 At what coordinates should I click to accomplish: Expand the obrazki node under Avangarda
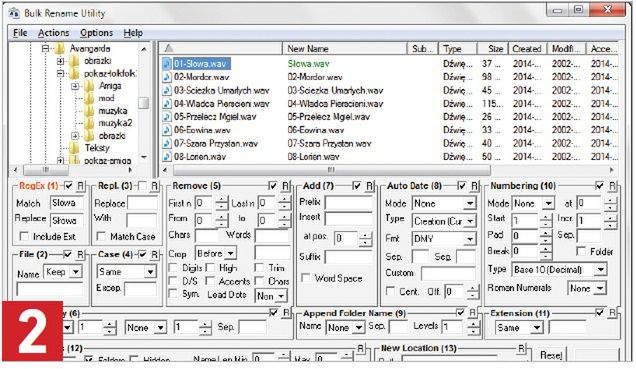tap(61, 61)
